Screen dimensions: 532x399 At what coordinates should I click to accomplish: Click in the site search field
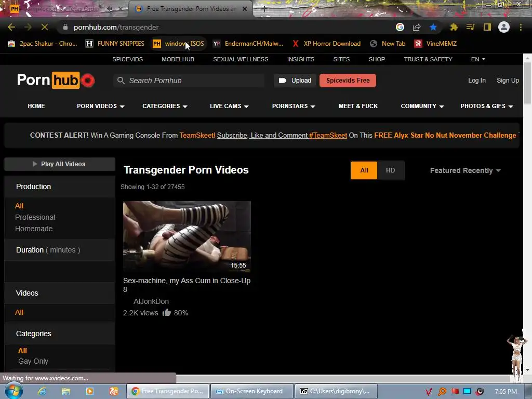[189, 81]
